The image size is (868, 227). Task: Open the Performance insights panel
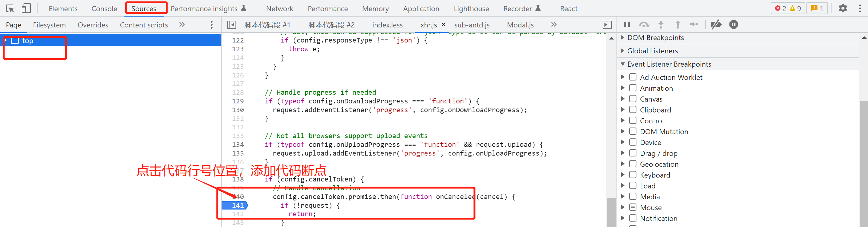pos(209,9)
